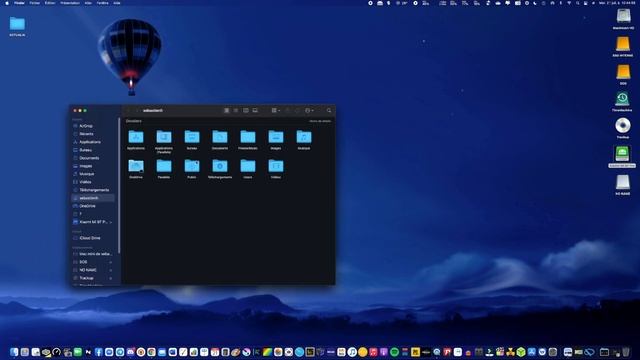Screen dimensions: 640x360
Task: Select the Macintosh HD desktop drive icon
Action: pos(623,19)
